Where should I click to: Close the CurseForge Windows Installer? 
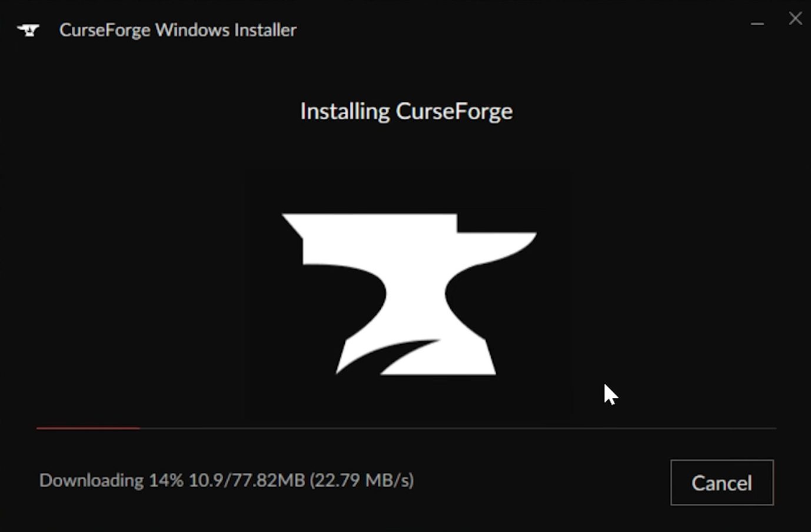click(795, 19)
